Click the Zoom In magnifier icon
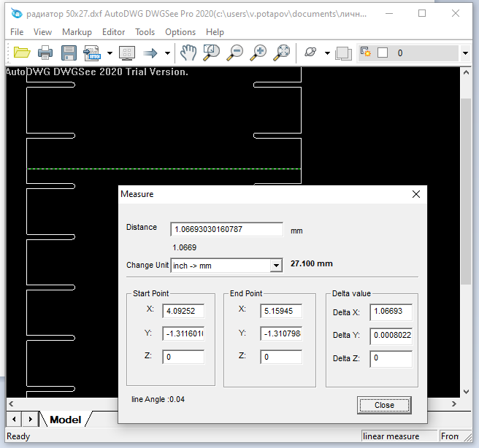The height and width of the screenshot is (448, 479). [x=258, y=53]
